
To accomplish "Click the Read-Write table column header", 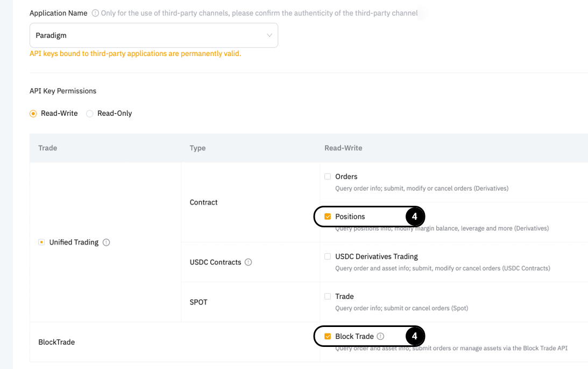I will 343,148.
